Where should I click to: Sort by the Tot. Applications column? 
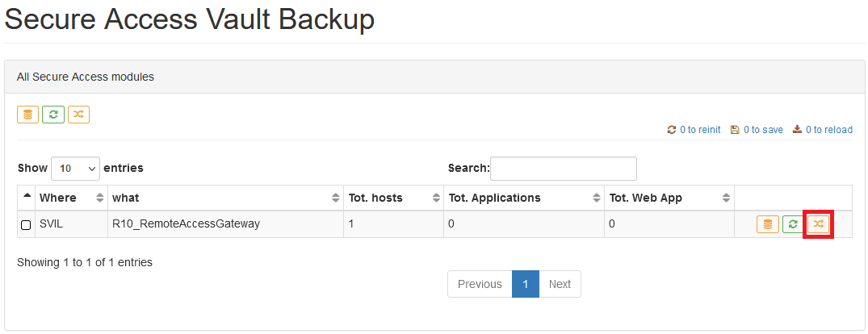pos(524,198)
